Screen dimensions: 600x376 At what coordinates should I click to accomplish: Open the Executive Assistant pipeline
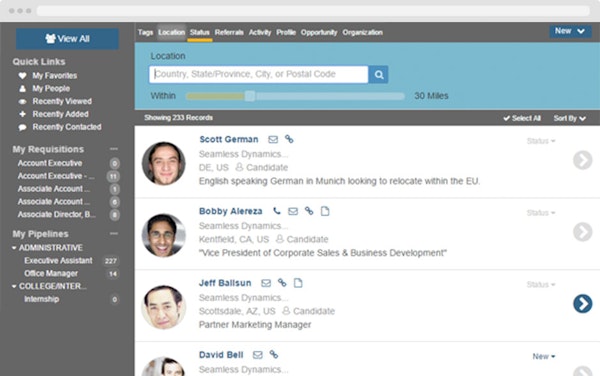[58, 260]
